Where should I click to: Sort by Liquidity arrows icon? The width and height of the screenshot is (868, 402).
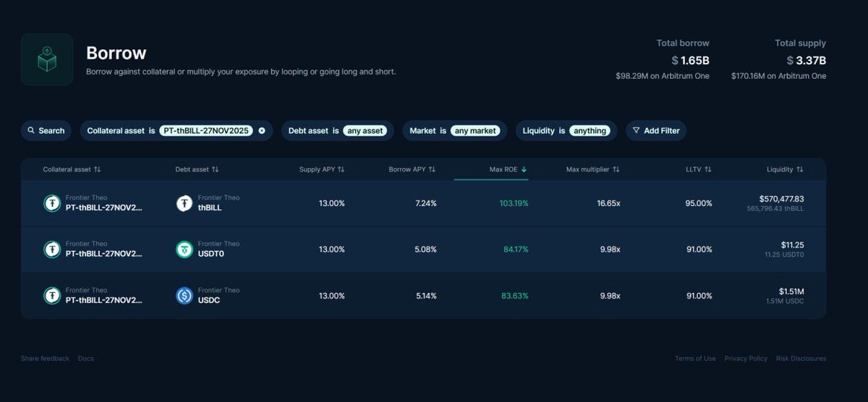(799, 169)
